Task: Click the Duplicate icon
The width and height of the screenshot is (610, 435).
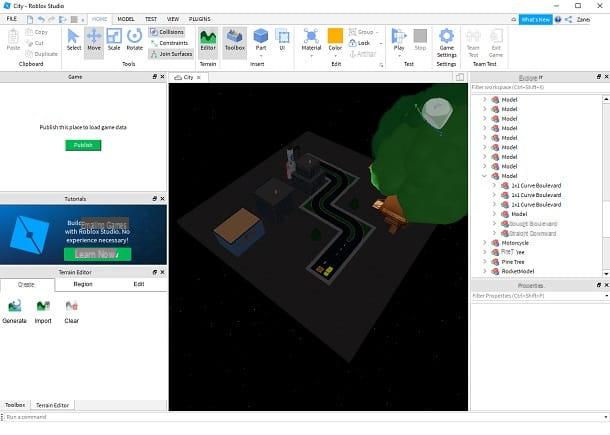Action: (x=30, y=54)
